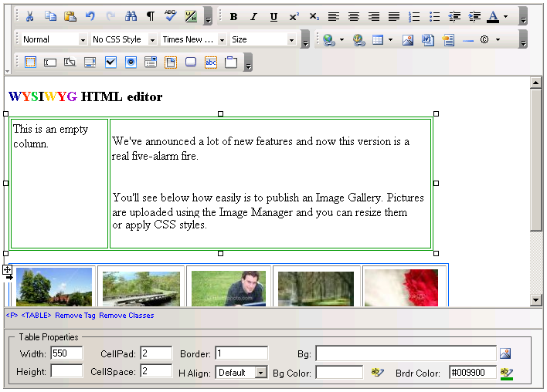Click the Undo arrow icon
Screen dimensions: 547x392
coord(90,16)
